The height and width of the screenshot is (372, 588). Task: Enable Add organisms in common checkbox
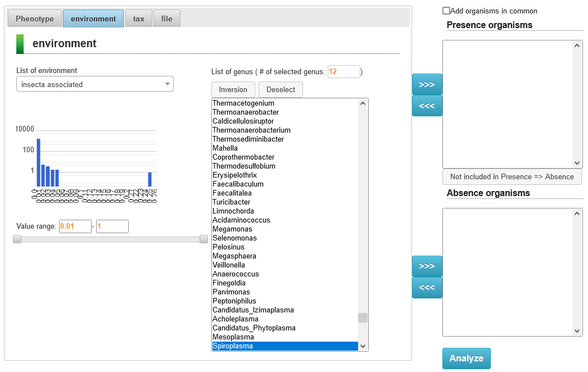[x=446, y=11]
